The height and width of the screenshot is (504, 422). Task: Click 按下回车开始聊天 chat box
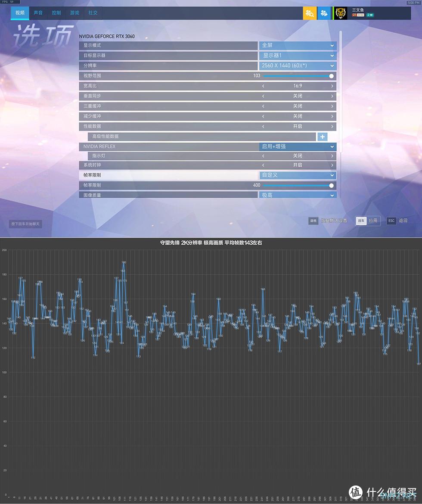(25, 224)
